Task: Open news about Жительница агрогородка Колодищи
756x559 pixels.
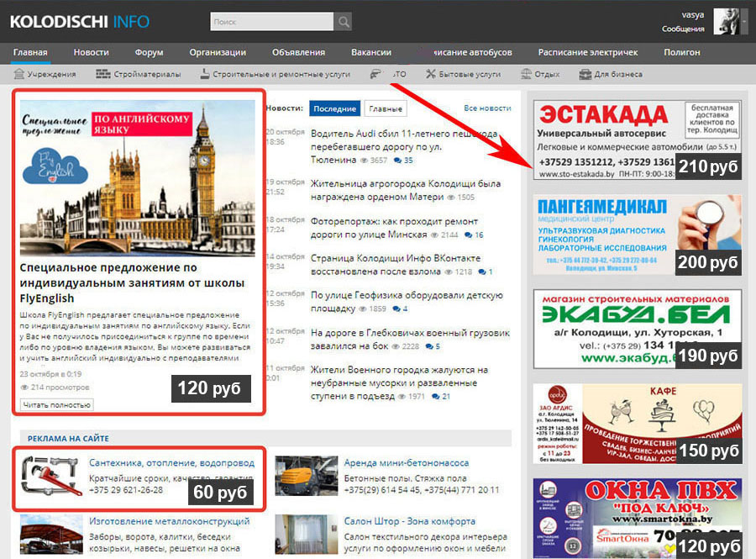Action: 406,190
